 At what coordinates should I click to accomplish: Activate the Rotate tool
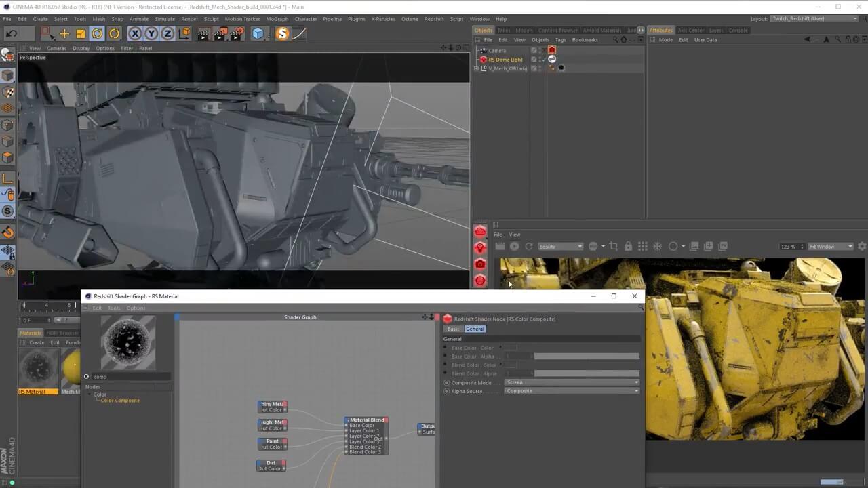[x=98, y=33]
